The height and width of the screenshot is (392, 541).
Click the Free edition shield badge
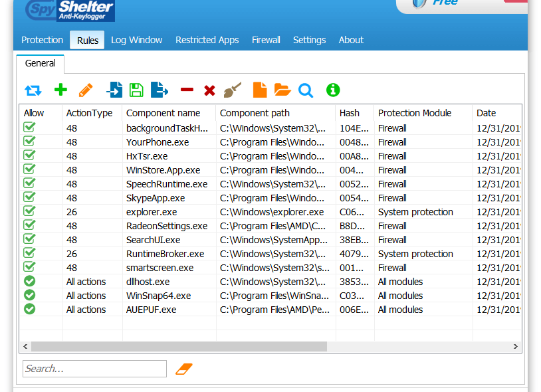419,3
